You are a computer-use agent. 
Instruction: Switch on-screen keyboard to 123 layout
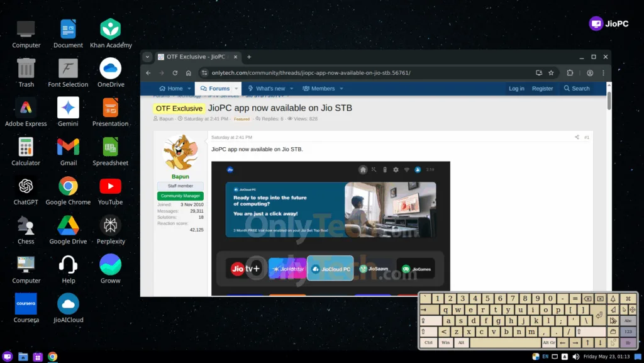click(628, 332)
